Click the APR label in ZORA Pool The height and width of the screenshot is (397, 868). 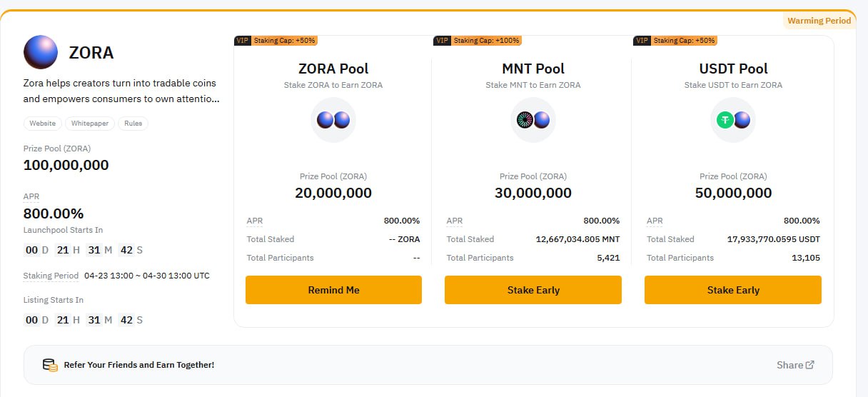tap(255, 221)
